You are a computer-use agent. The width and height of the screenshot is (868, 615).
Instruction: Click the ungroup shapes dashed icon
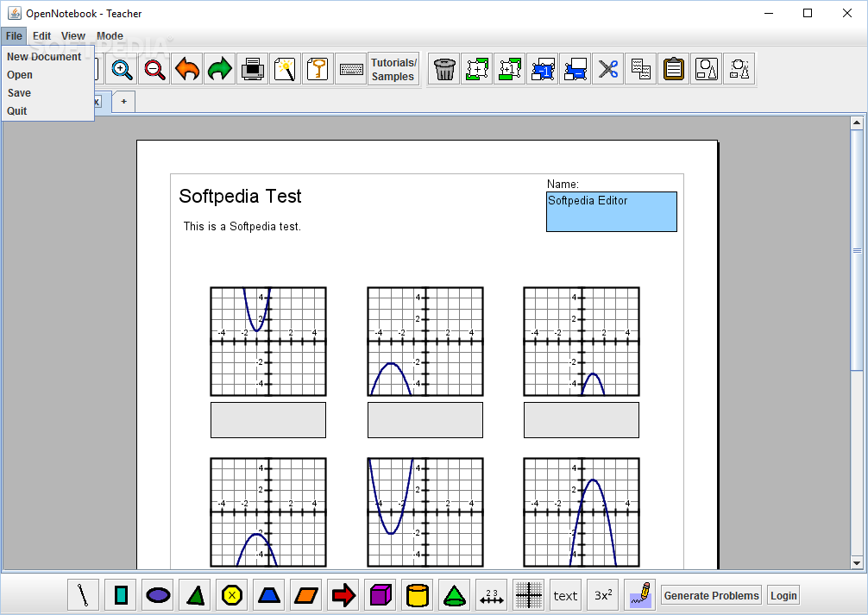coord(739,69)
